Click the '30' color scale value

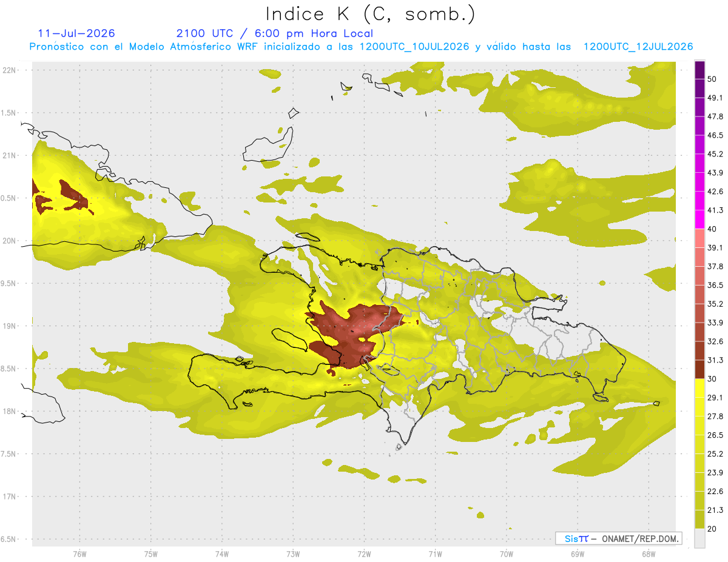coord(713,379)
